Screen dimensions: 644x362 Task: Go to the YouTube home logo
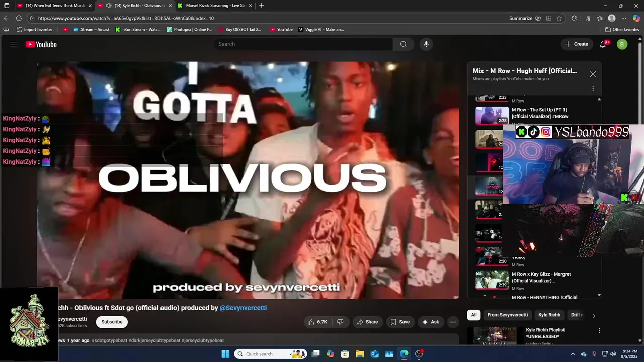point(41,44)
